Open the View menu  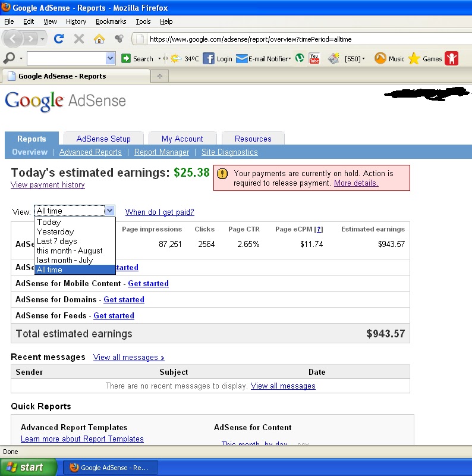(x=50, y=21)
